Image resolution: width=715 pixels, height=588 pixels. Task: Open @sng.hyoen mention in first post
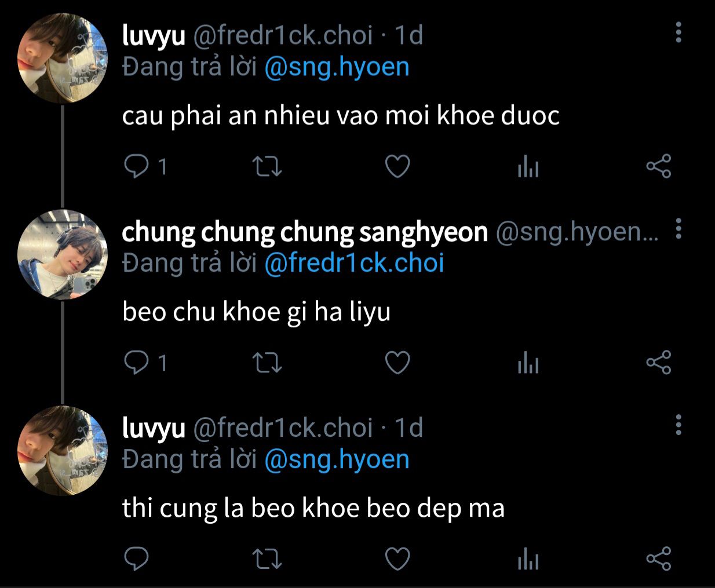[x=337, y=68]
